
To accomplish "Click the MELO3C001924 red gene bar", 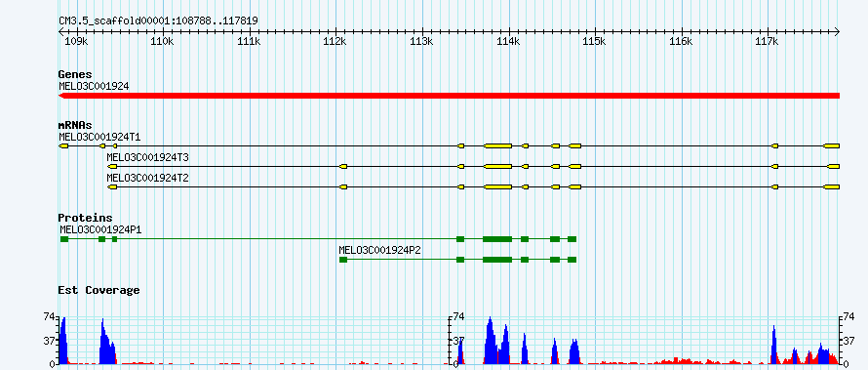I will pos(449,96).
